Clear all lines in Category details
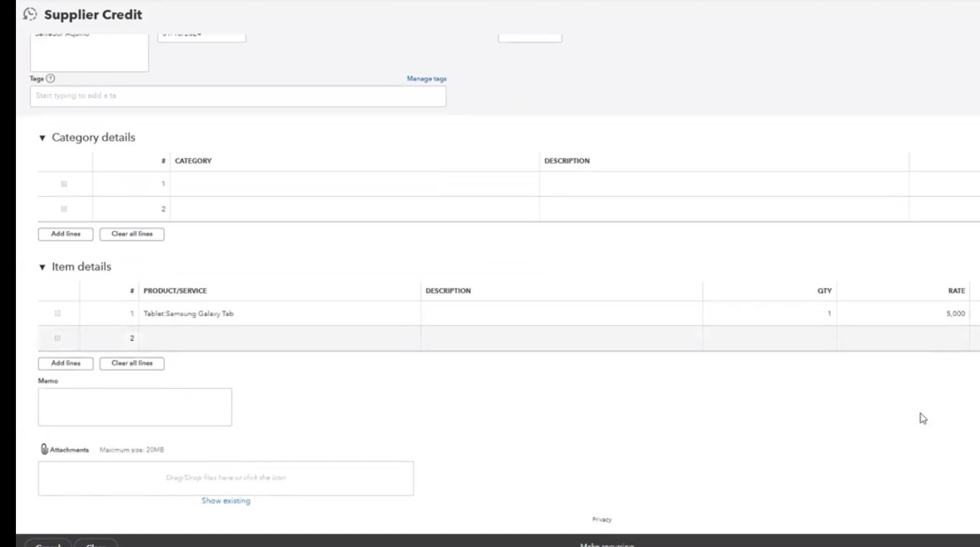This screenshot has width=980, height=547. click(x=132, y=234)
